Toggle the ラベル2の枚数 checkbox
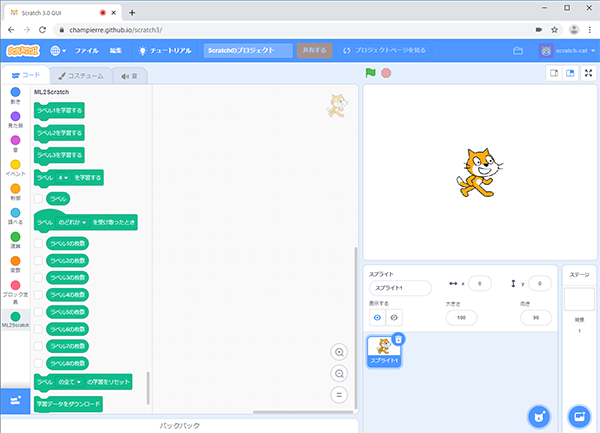Screen dimensions: 600x433 click(x=38, y=260)
